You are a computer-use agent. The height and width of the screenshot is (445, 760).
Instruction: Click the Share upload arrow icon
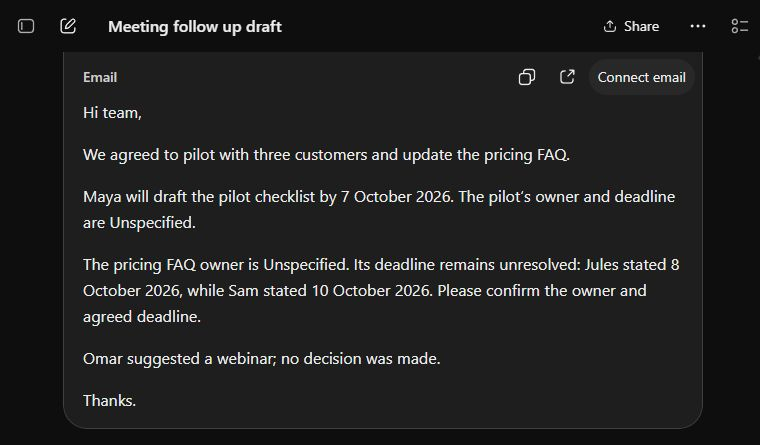(x=610, y=26)
